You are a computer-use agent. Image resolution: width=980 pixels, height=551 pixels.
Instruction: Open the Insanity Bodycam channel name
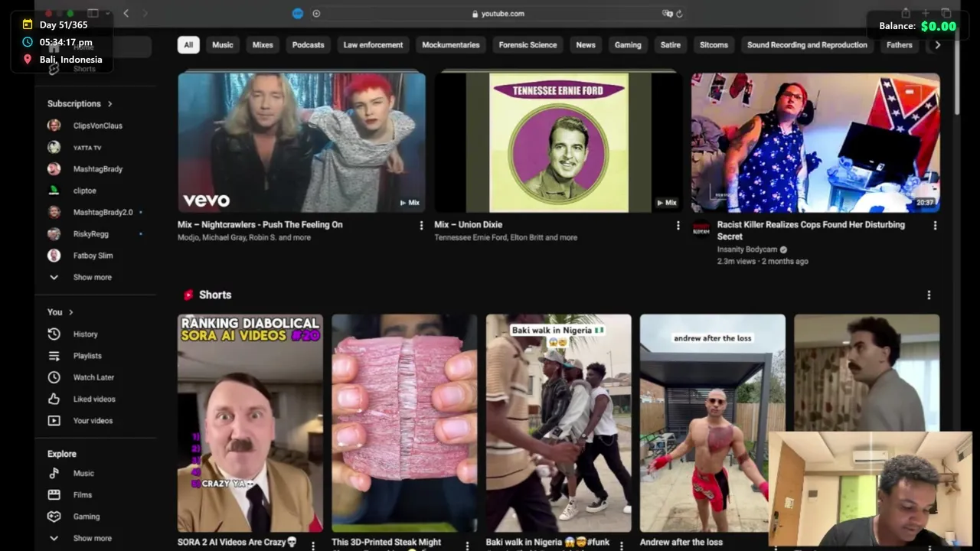coord(746,249)
